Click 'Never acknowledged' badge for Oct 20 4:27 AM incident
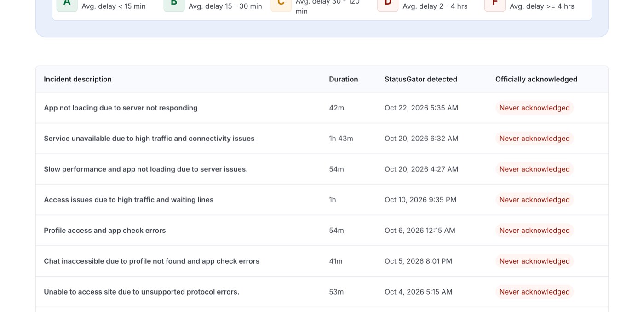 [535, 169]
